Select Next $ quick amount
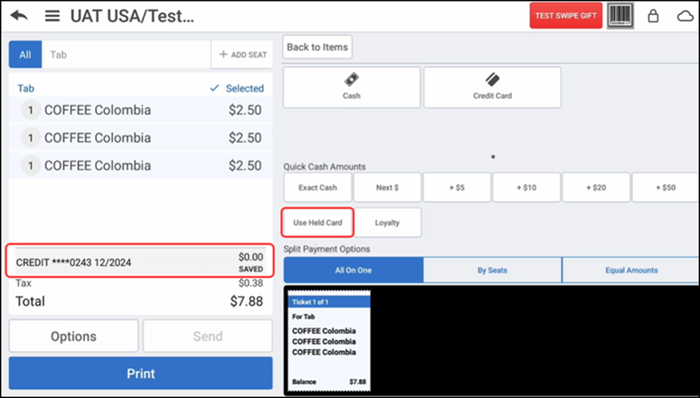 coord(388,187)
